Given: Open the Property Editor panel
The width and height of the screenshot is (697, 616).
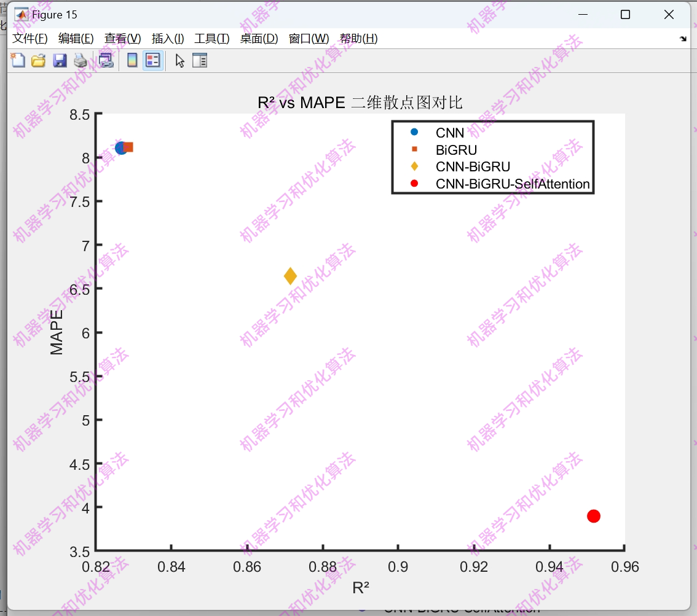Looking at the screenshot, I should coord(200,60).
